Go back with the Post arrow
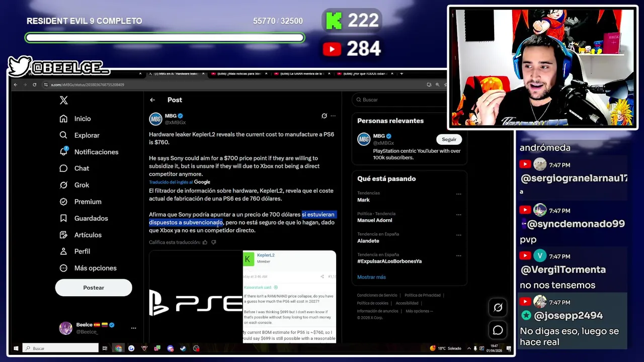This screenshot has width=644, height=362. pos(152,100)
